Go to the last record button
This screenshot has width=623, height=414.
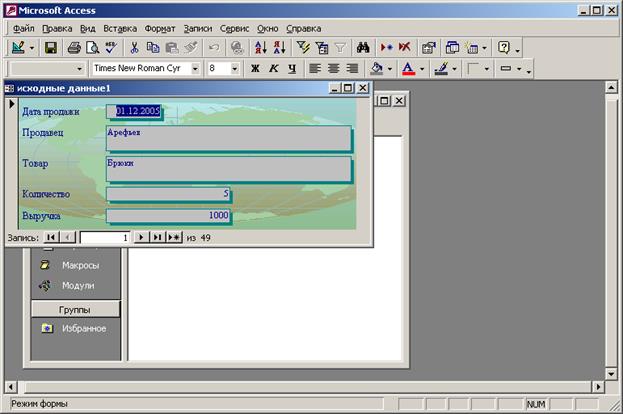coord(157,237)
